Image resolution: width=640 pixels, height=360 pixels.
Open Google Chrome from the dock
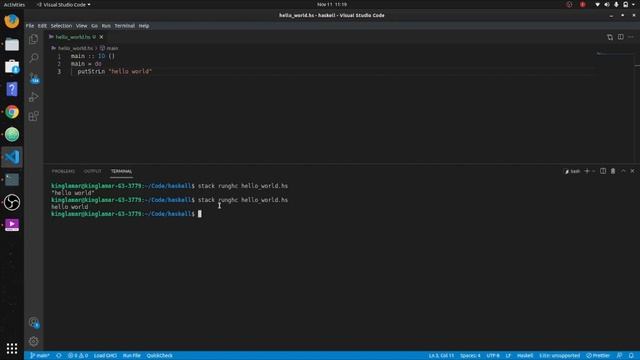click(x=12, y=112)
